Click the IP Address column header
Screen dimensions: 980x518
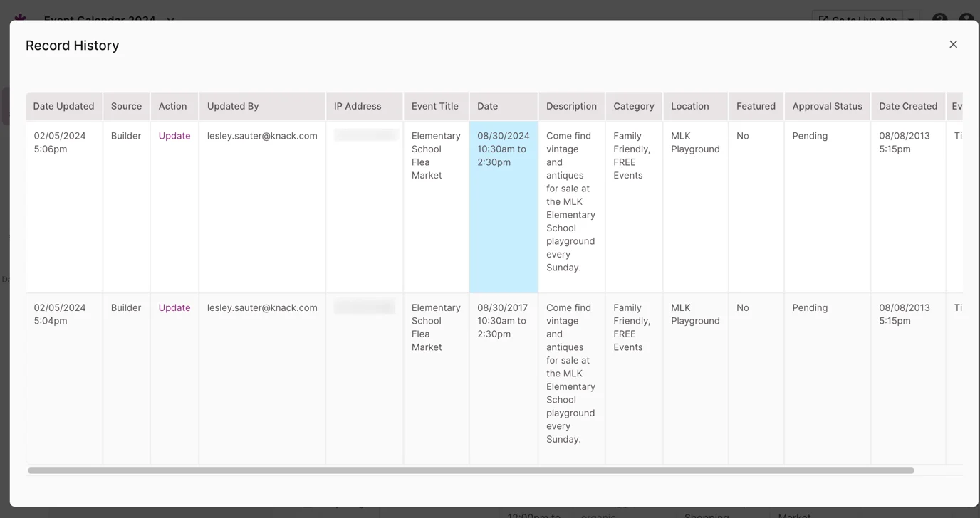click(365, 106)
